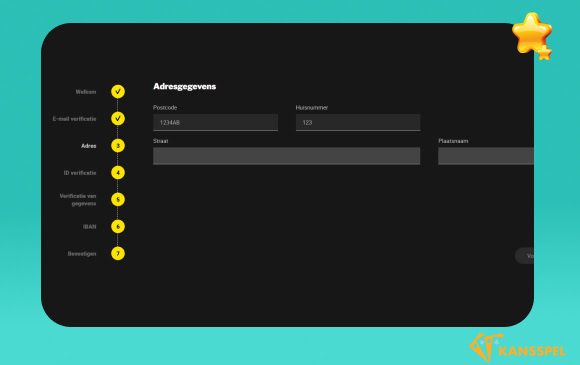Open the Adres step label
The image size is (580, 365).
(x=89, y=146)
